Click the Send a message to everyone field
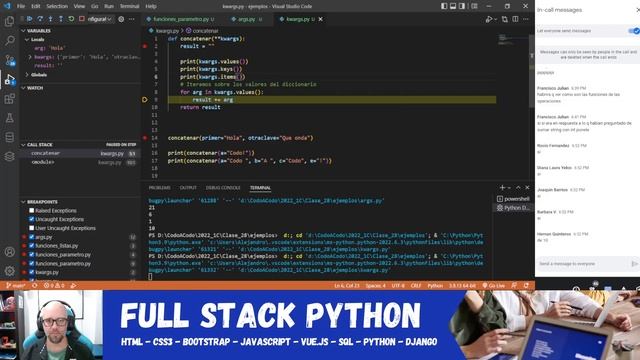 tap(582, 264)
